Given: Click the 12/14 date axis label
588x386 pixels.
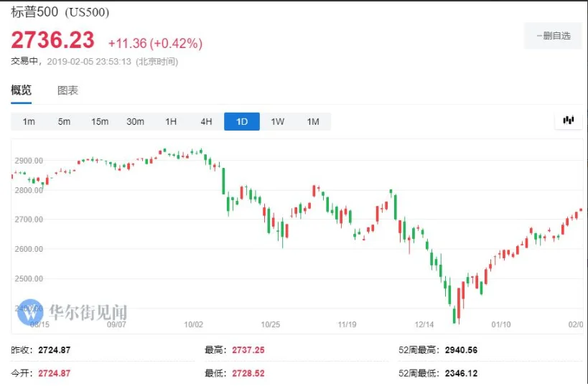Looking at the screenshot, I should click(424, 324).
